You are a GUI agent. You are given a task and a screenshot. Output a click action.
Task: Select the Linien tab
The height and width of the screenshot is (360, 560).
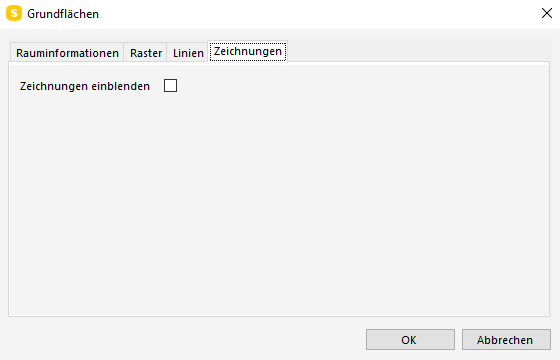click(188, 53)
